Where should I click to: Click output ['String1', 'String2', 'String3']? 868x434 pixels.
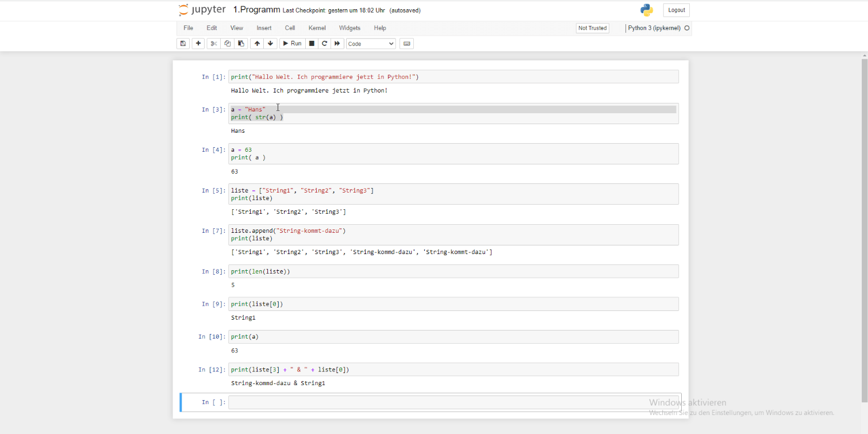289,212
